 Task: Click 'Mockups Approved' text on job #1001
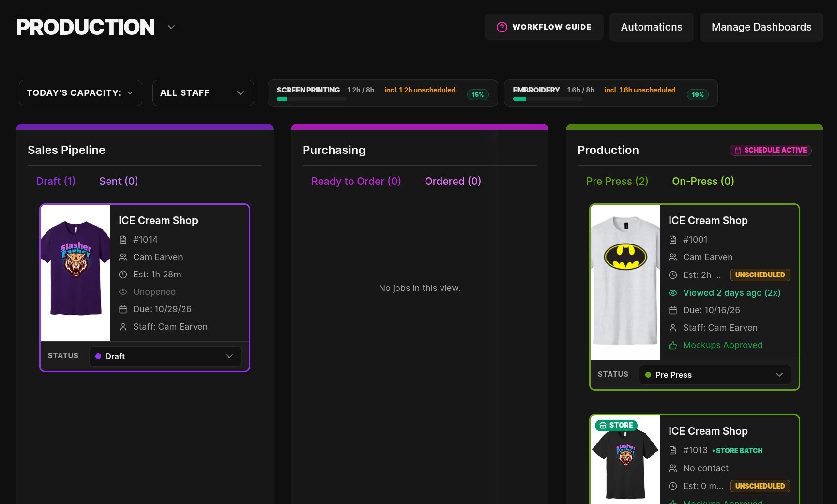tap(723, 345)
